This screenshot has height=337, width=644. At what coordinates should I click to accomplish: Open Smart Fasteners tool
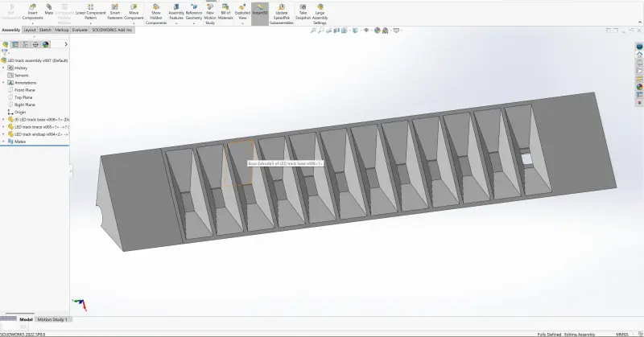pos(115,11)
